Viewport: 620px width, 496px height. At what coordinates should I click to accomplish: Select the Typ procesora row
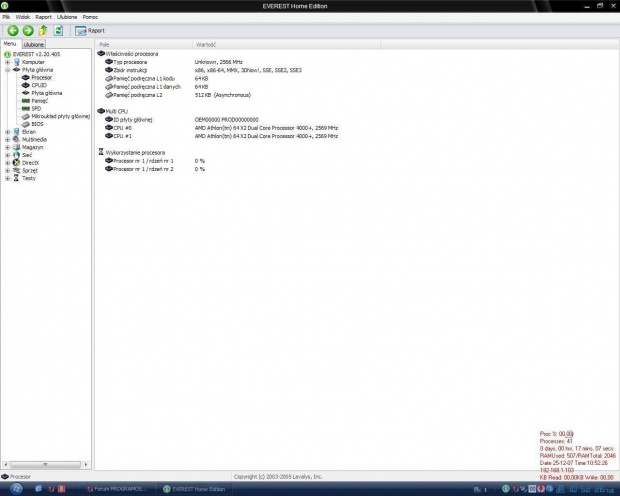[x=174, y=62]
